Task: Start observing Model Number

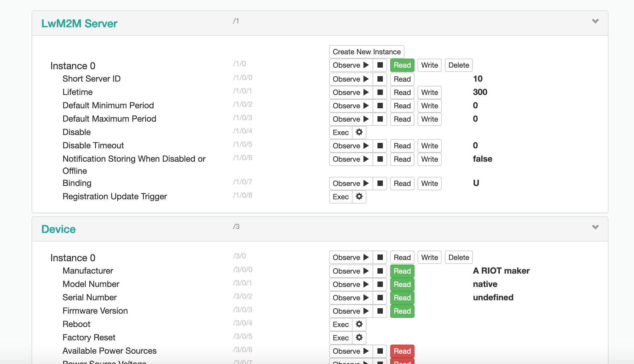Action: click(x=351, y=285)
